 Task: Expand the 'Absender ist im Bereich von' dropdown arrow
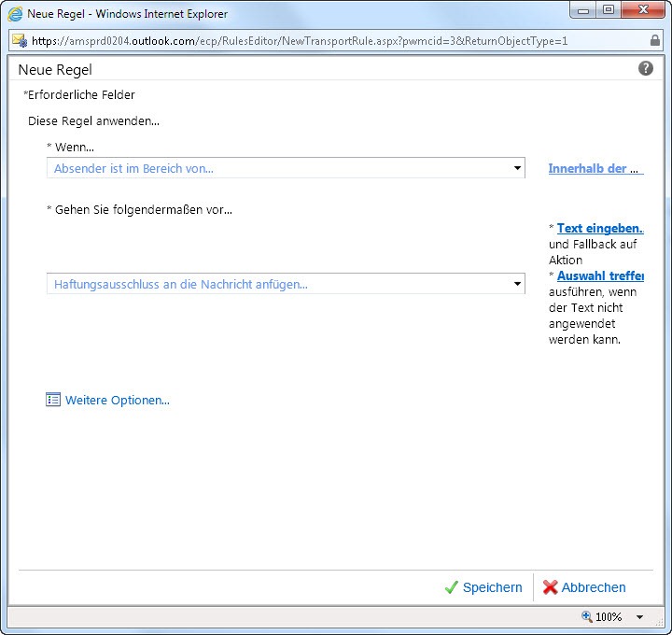click(517, 168)
